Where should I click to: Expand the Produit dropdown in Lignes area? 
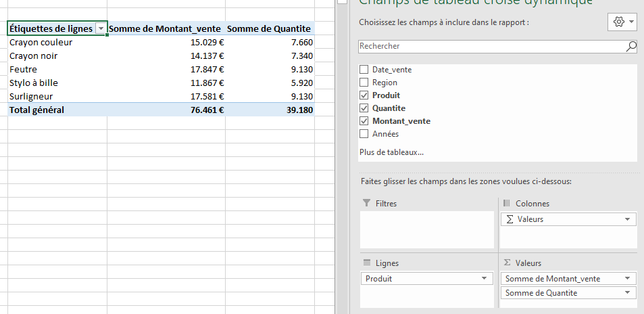pos(485,279)
